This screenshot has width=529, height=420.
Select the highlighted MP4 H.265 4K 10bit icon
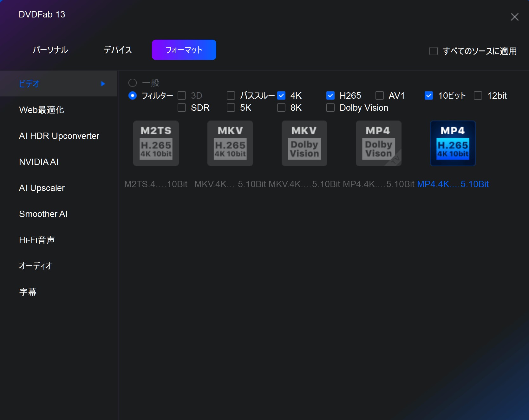[453, 143]
